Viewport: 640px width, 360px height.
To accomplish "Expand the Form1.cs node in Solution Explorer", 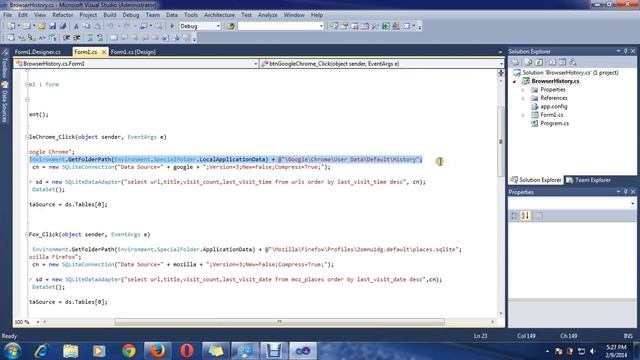I will click(x=523, y=115).
